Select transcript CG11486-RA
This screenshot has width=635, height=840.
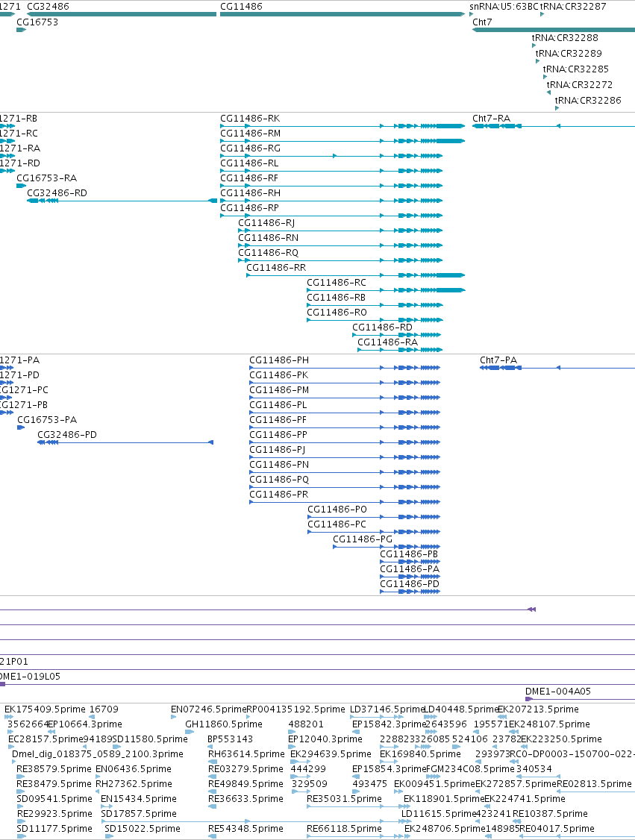click(400, 350)
